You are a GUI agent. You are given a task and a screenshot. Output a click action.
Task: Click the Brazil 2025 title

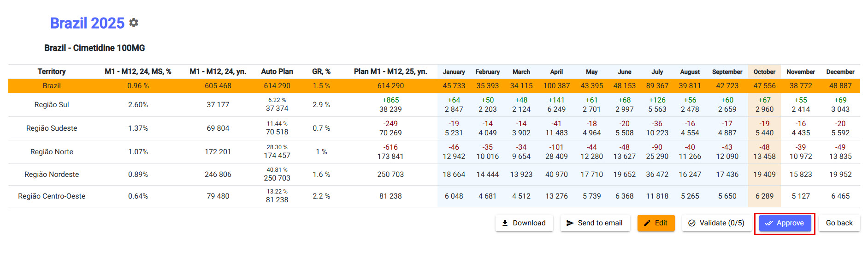87,23
